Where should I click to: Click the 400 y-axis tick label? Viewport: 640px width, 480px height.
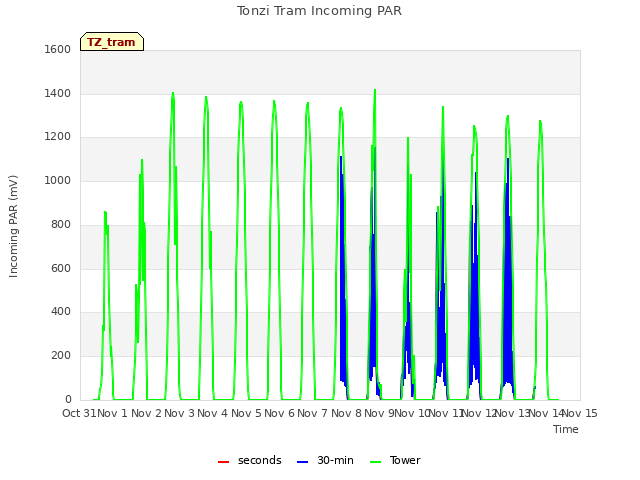61,312
